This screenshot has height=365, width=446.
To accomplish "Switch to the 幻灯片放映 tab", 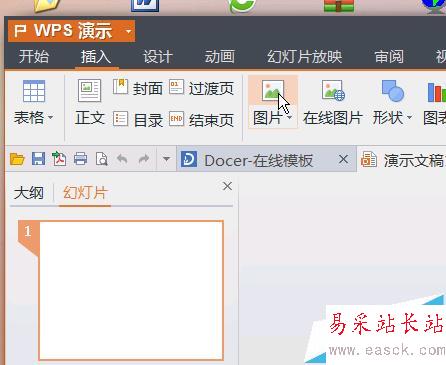I will click(304, 56).
